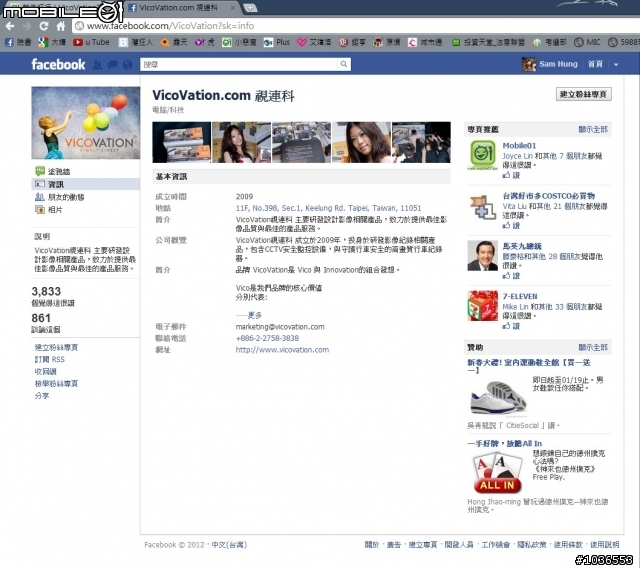Click the Facebook search field
This screenshot has height=568, width=640.
pyautogui.click(x=239, y=64)
